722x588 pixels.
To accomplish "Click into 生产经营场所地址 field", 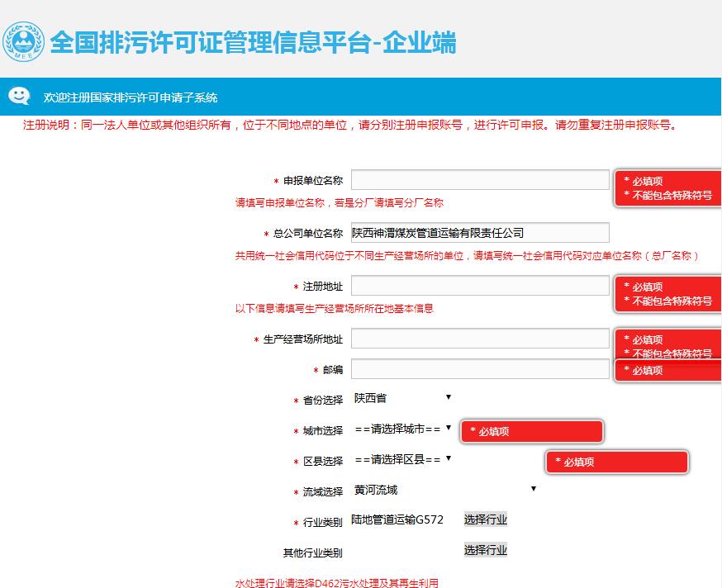I will coord(480,339).
